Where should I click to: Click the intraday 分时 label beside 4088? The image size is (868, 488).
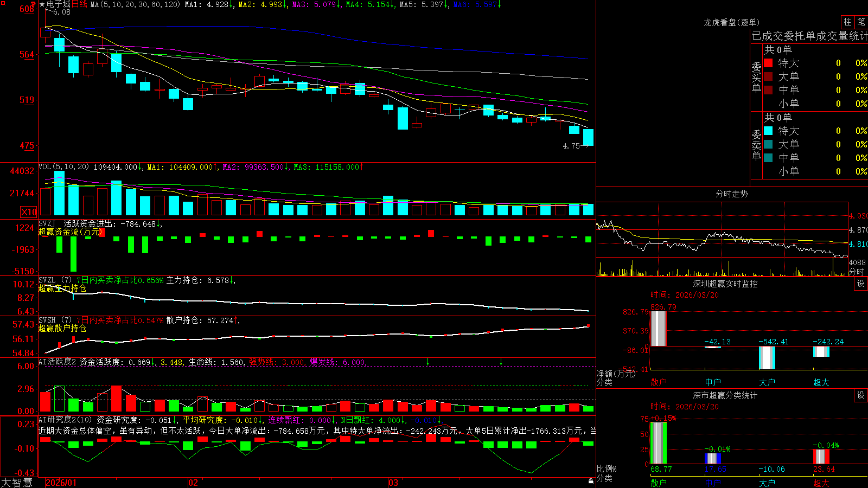click(x=857, y=272)
